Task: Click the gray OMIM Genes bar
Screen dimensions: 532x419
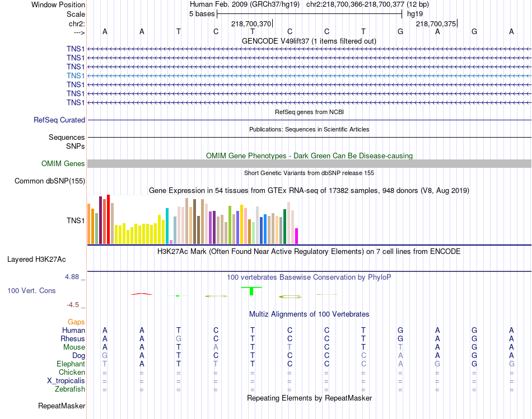Action: [x=309, y=164]
